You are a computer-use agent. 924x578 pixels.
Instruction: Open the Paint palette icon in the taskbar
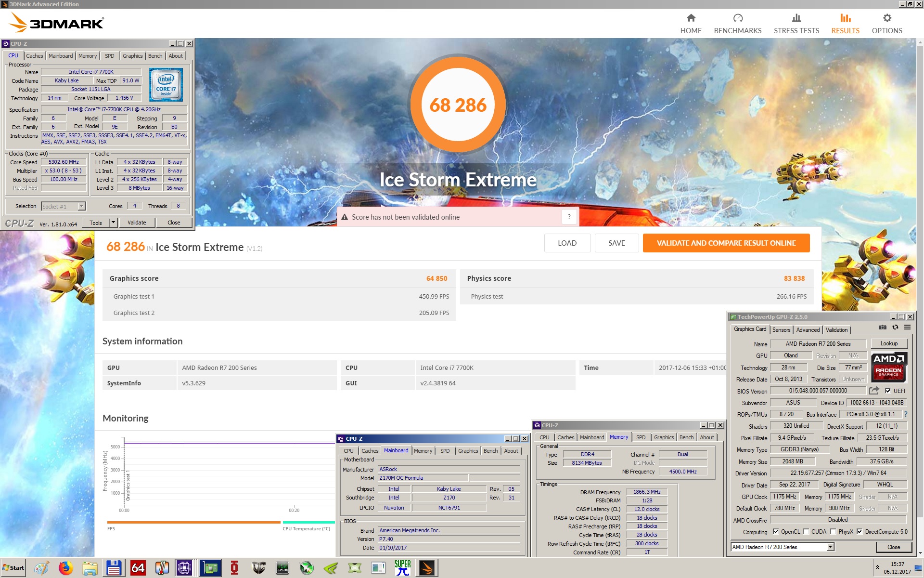click(x=41, y=568)
